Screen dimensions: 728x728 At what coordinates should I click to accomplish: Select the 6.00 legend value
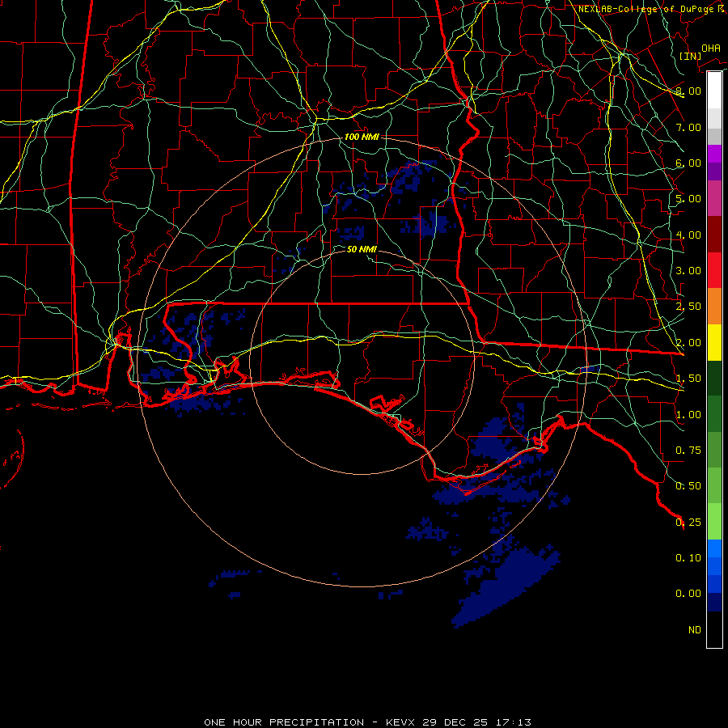click(688, 163)
